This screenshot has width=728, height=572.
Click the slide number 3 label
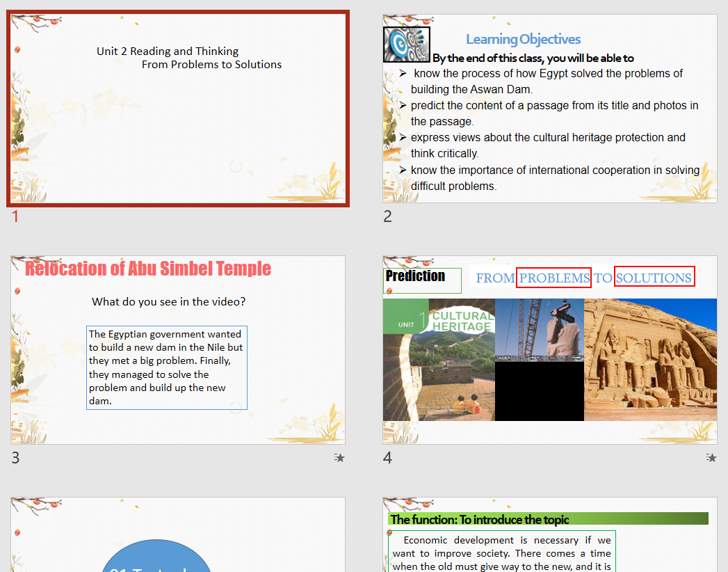(15, 458)
